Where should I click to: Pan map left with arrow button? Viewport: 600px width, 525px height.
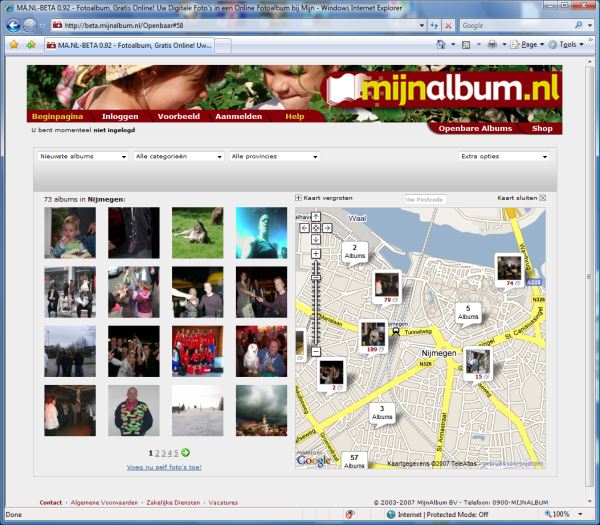[305, 228]
